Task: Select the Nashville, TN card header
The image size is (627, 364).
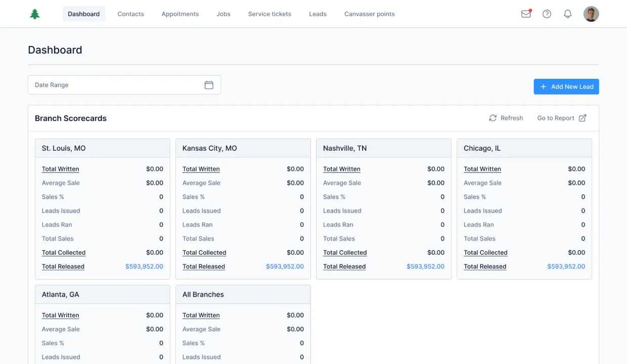Action: 384,148
